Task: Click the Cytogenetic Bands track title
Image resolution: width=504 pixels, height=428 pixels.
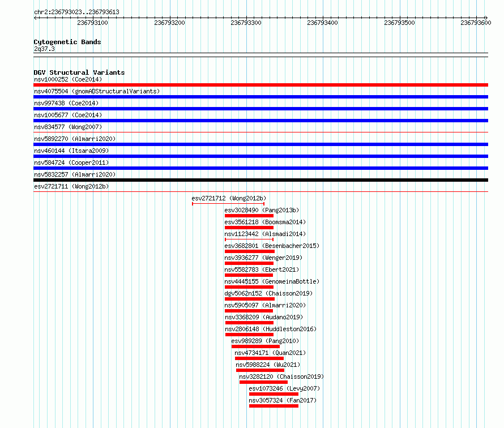Action: pos(67,42)
